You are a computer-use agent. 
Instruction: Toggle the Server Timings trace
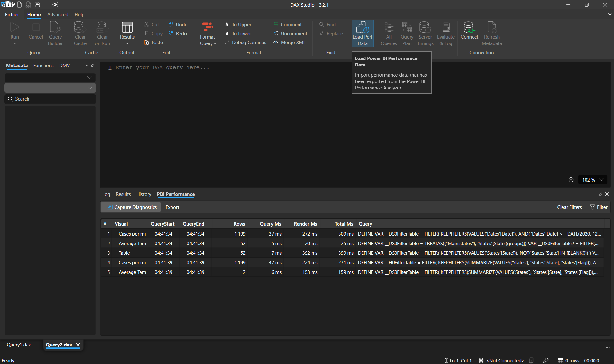425,33
